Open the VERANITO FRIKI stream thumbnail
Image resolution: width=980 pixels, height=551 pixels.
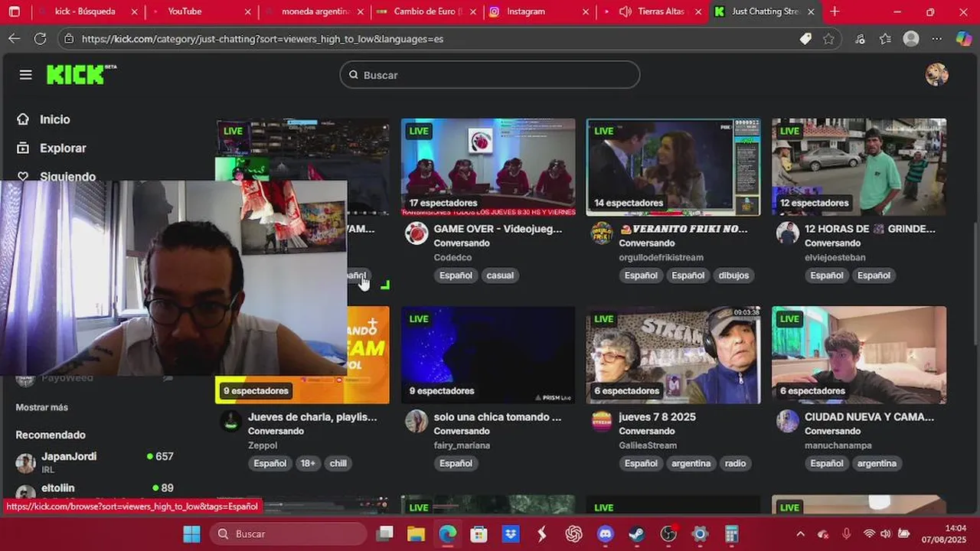(x=673, y=167)
